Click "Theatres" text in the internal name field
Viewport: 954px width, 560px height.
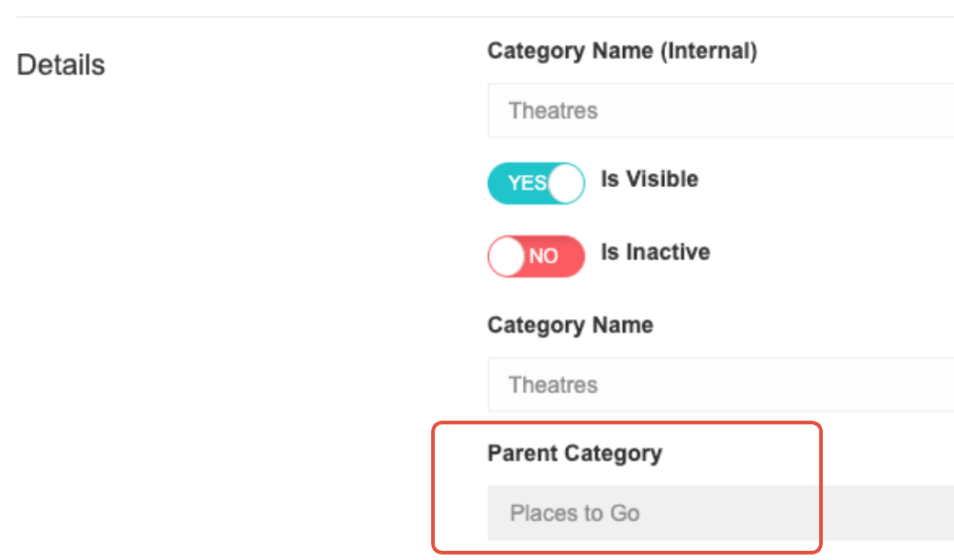(x=553, y=111)
